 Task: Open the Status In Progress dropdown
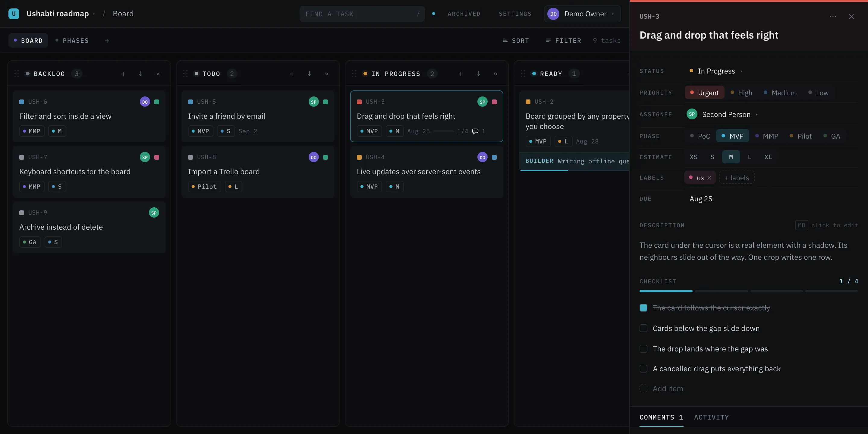[716, 71]
